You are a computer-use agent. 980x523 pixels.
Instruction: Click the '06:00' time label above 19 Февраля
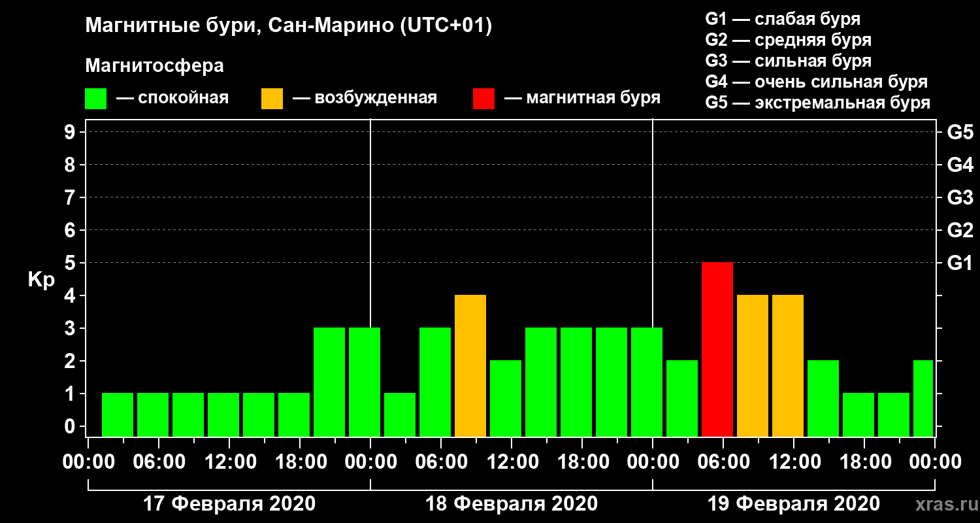click(723, 462)
